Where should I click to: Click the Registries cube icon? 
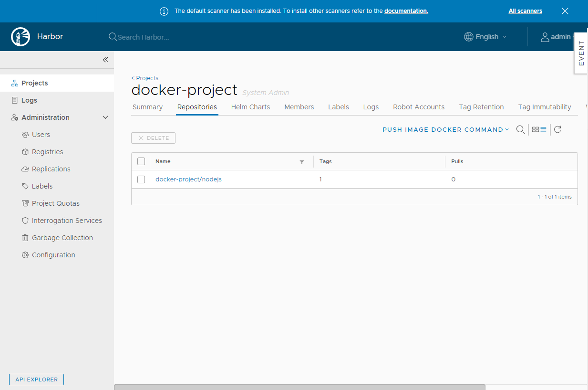25,152
